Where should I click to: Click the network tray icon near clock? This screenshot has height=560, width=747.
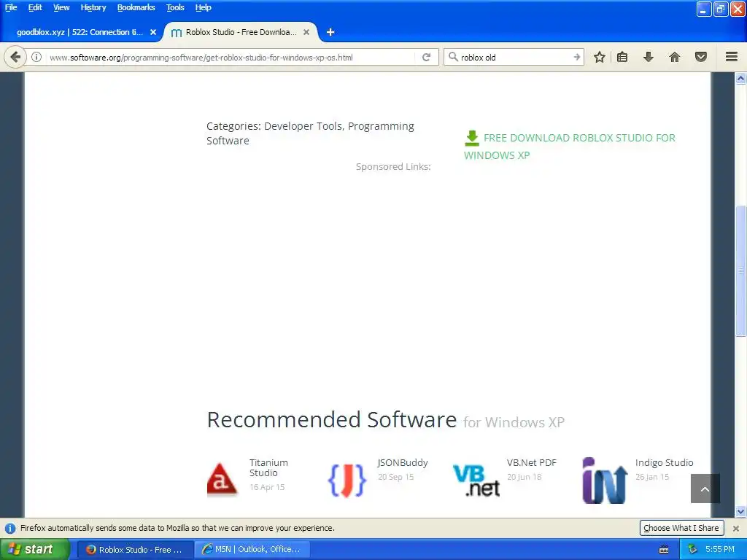pyautogui.click(x=692, y=550)
